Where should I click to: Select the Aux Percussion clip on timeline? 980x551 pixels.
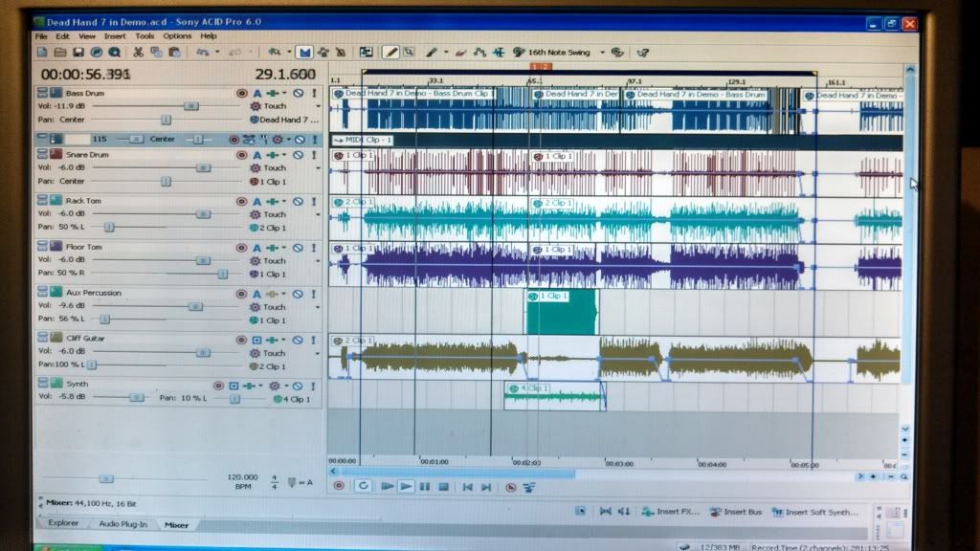click(562, 312)
